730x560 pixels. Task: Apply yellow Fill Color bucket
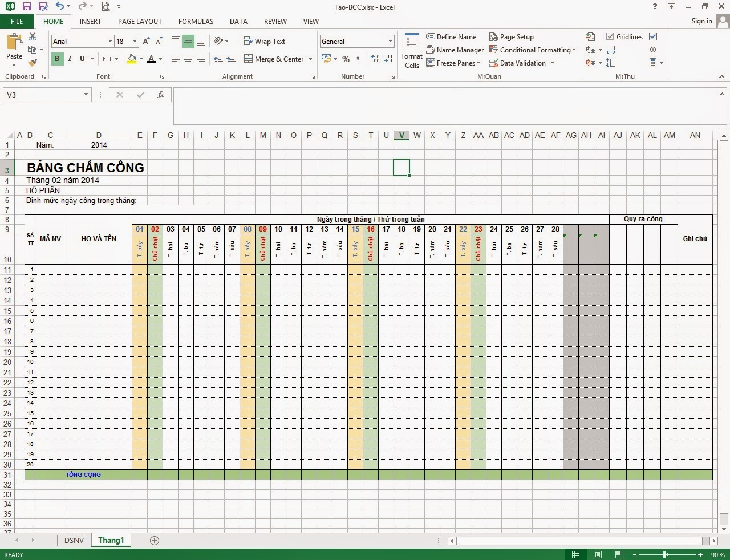[132, 59]
